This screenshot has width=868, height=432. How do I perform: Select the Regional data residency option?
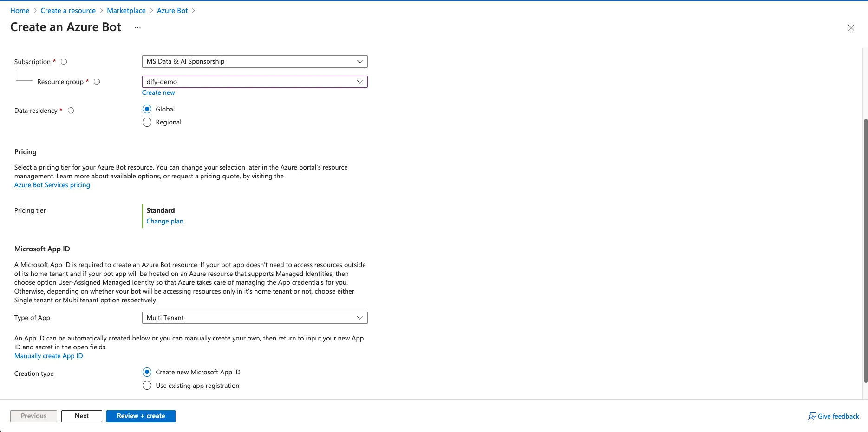coord(147,122)
